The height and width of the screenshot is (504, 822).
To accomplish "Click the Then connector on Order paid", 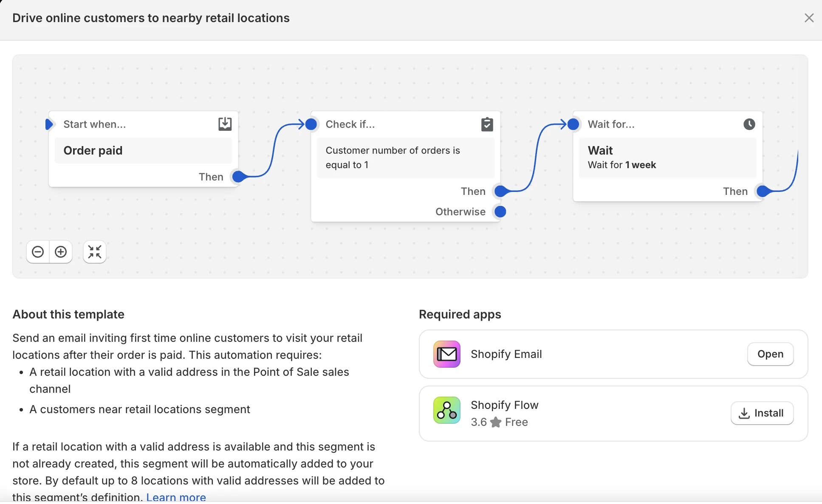I will (239, 177).
